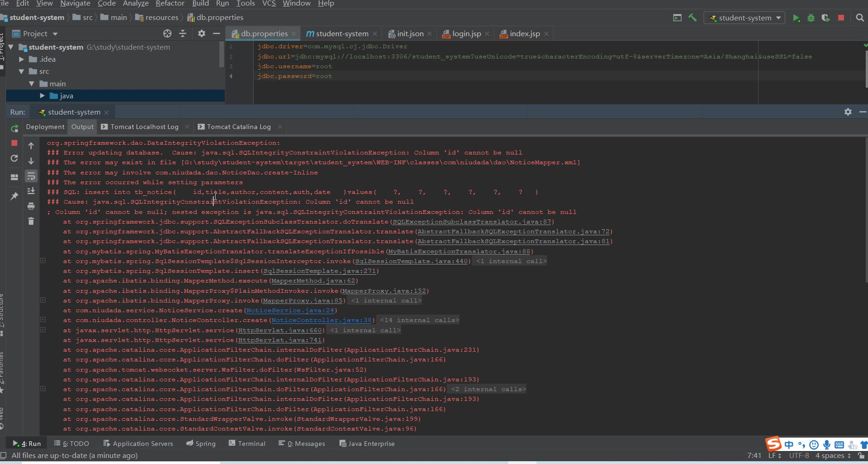Pin the Run tab with the pin icon

pyautogui.click(x=14, y=196)
